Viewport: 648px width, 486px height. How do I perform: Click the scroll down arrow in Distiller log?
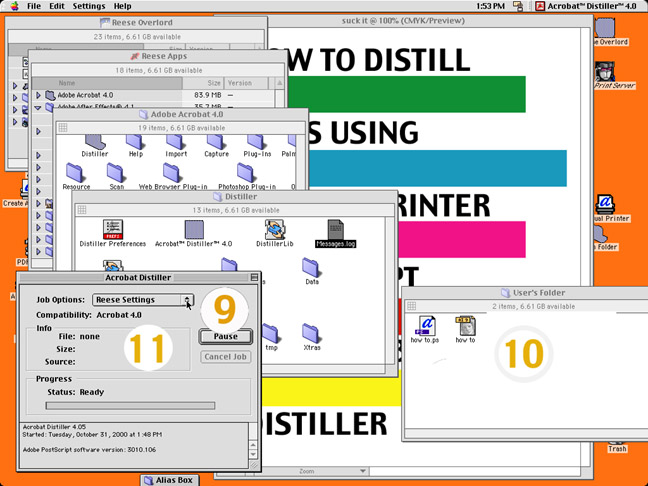(x=254, y=454)
